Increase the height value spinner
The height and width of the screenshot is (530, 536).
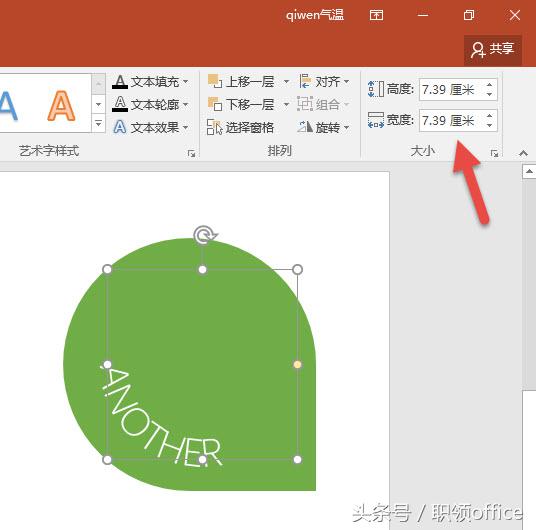point(490,84)
